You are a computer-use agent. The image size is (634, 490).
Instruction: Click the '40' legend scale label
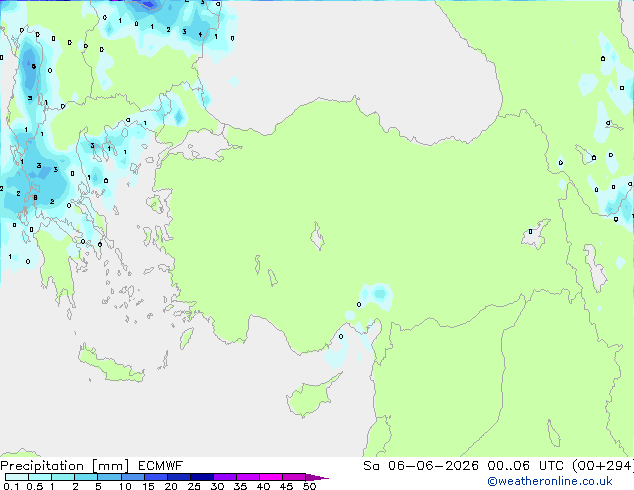(x=263, y=486)
